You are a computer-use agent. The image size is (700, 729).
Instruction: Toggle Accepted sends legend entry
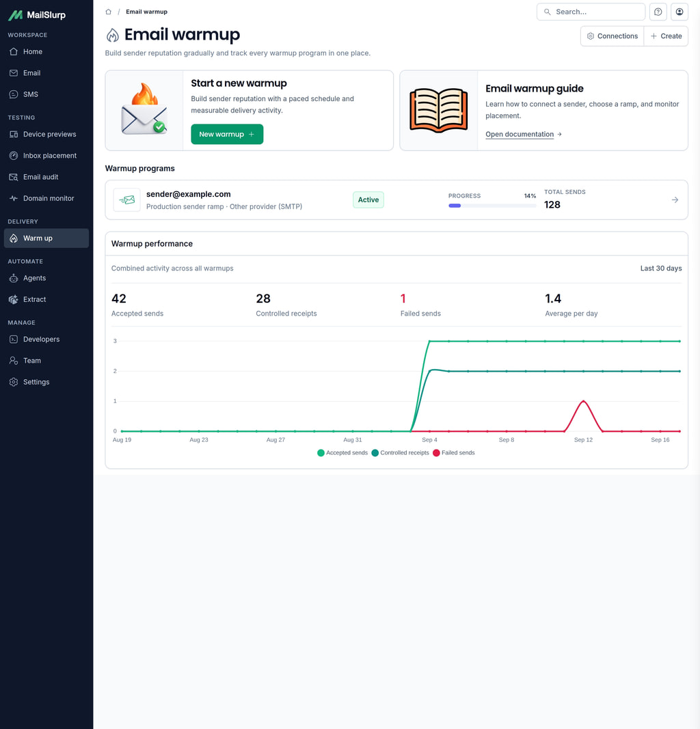pyautogui.click(x=342, y=453)
